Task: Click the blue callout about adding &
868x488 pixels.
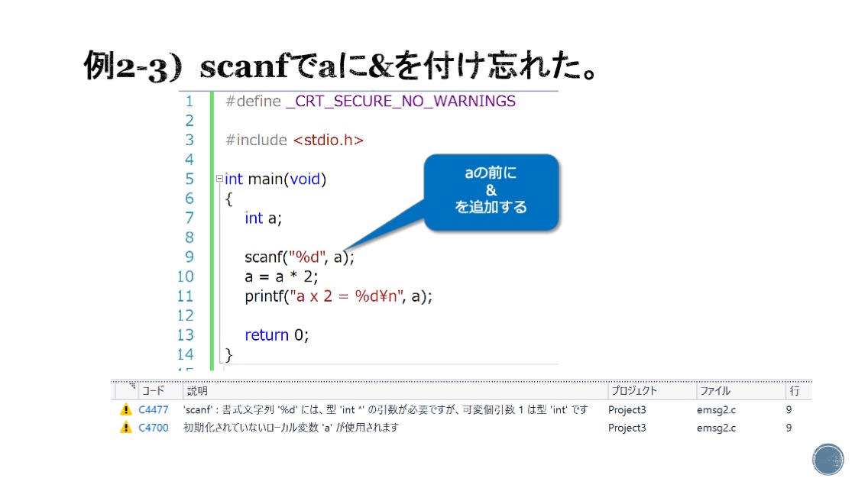Action: pyautogui.click(x=491, y=192)
